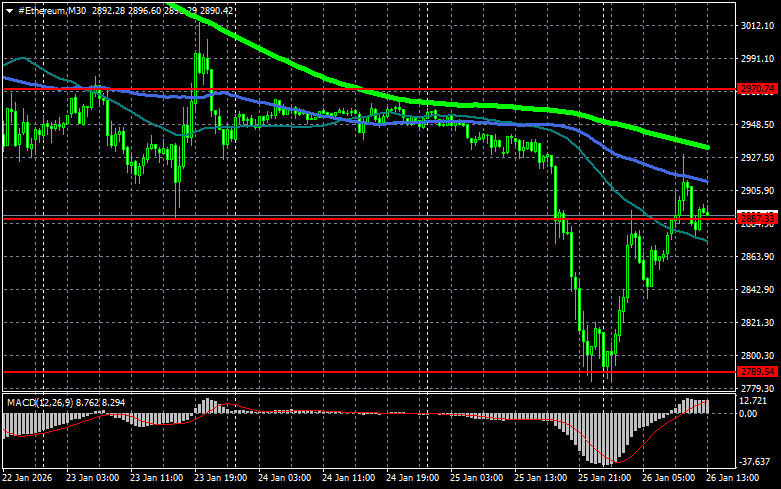
Task: Click the 2927.50 price scale value
Action: pos(757,157)
